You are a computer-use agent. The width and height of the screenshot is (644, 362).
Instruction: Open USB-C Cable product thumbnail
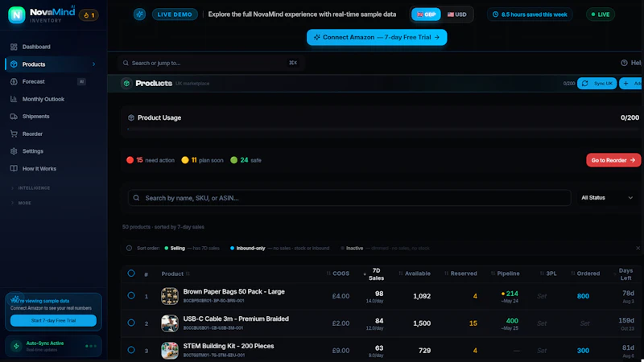[x=170, y=323]
